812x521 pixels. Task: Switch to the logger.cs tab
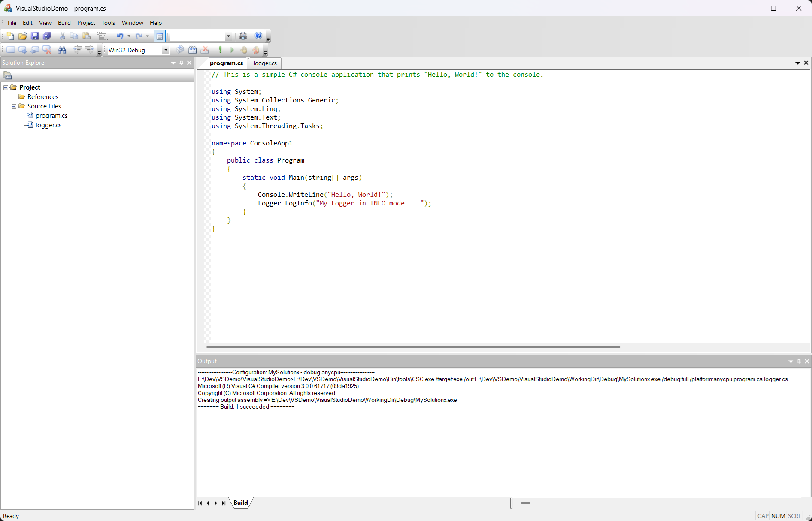point(265,63)
